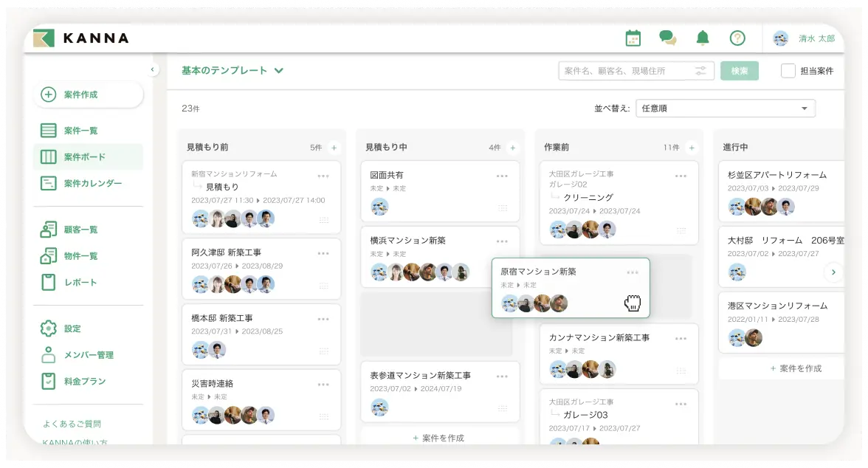
Task: Click 案件を作成 under 進行中 column
Action: tap(796, 368)
